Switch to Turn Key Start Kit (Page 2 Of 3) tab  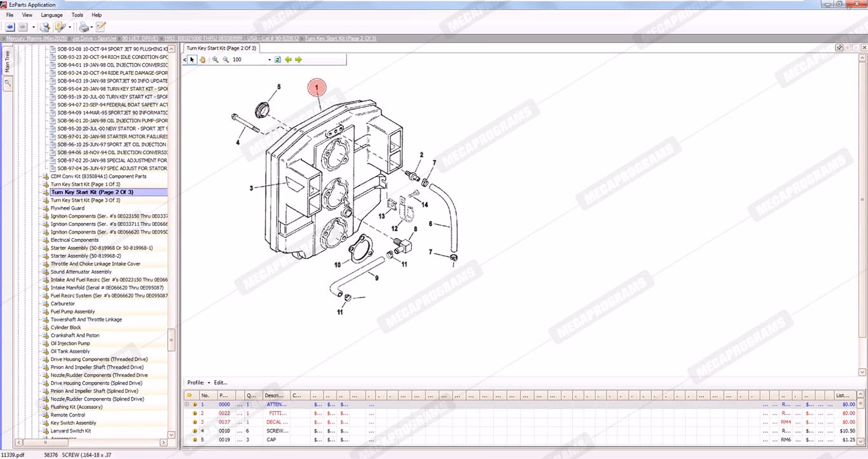[x=221, y=48]
